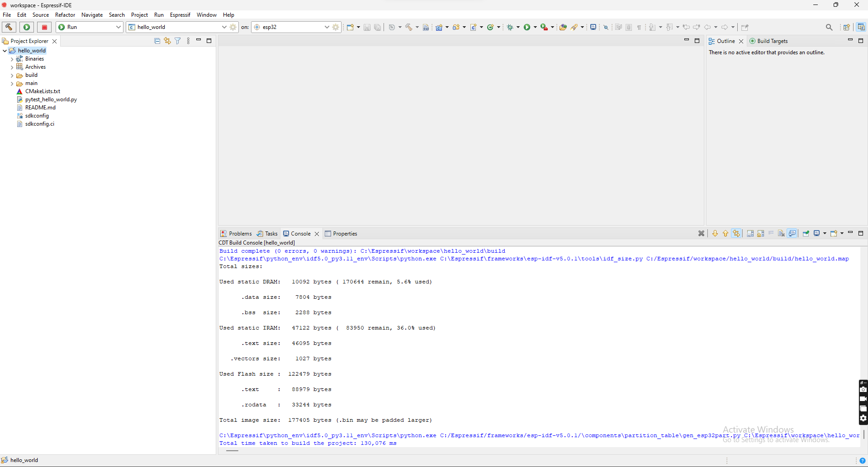This screenshot has height=467, width=868.
Task: Expand the Binaries node
Action: 12,59
